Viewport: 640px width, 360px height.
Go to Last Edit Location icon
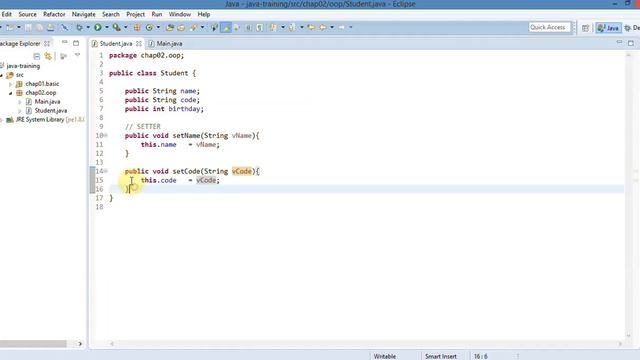point(311,27)
